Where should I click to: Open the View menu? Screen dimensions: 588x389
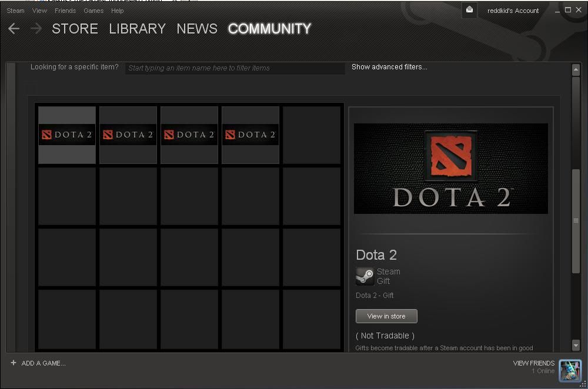click(39, 11)
